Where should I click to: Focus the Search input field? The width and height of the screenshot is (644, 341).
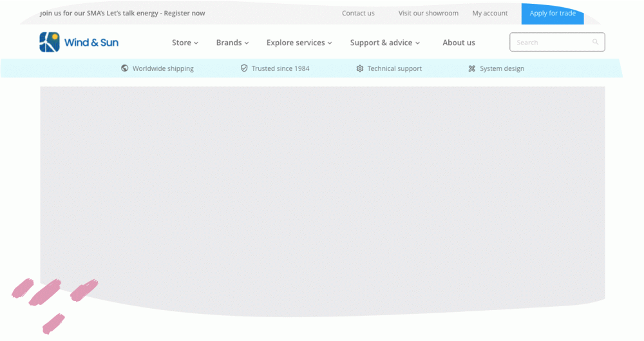point(552,43)
